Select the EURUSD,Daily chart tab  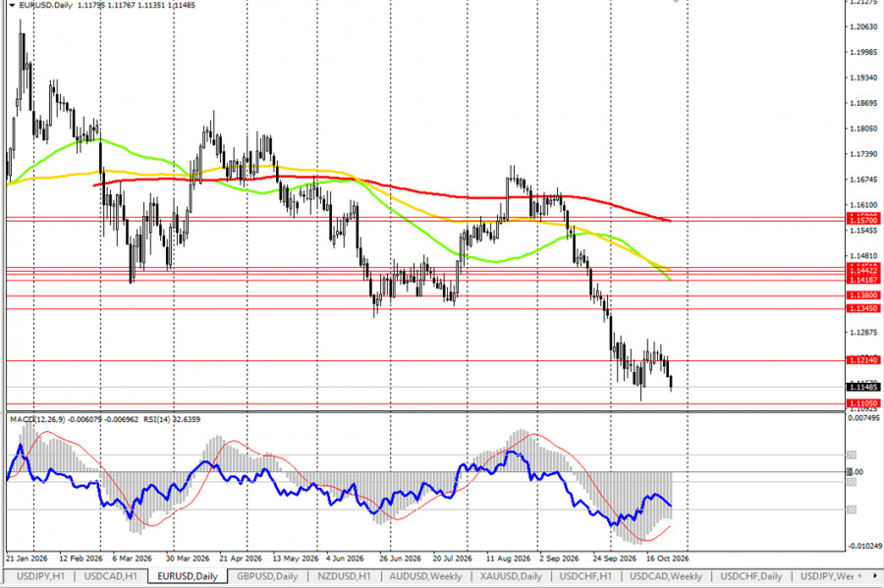[188, 576]
